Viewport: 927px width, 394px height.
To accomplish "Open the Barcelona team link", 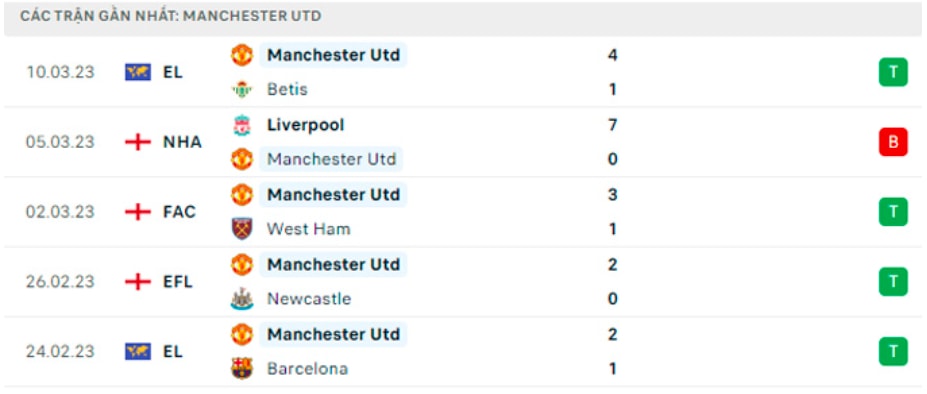I will [x=307, y=369].
